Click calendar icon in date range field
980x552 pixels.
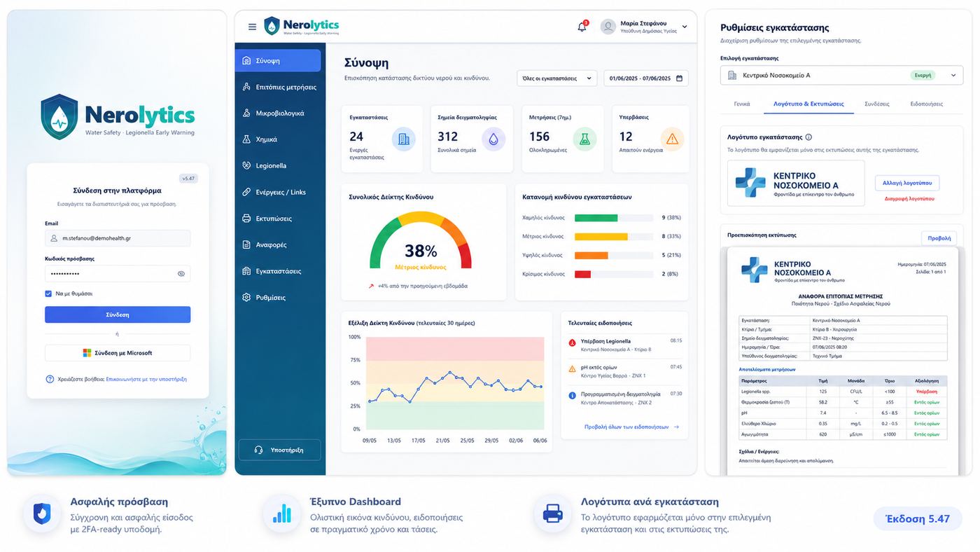point(679,78)
